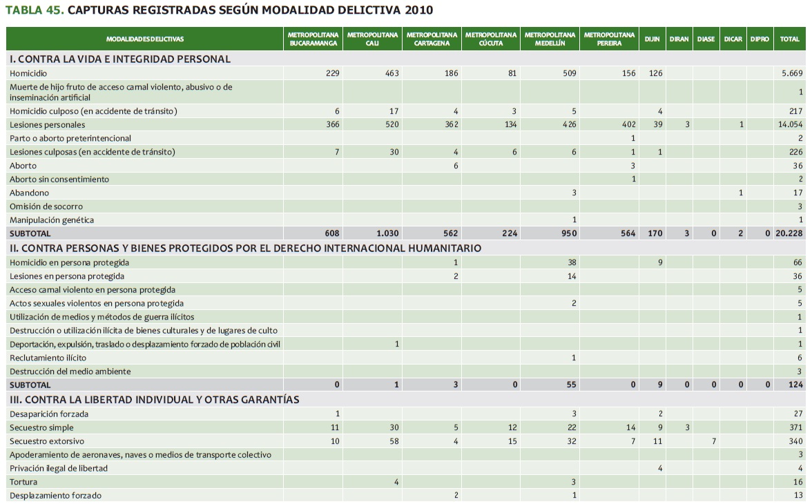Select the 'Homicidio en persona protegida' row label
Image resolution: width=812 pixels, height=504 pixels.
tap(69, 262)
